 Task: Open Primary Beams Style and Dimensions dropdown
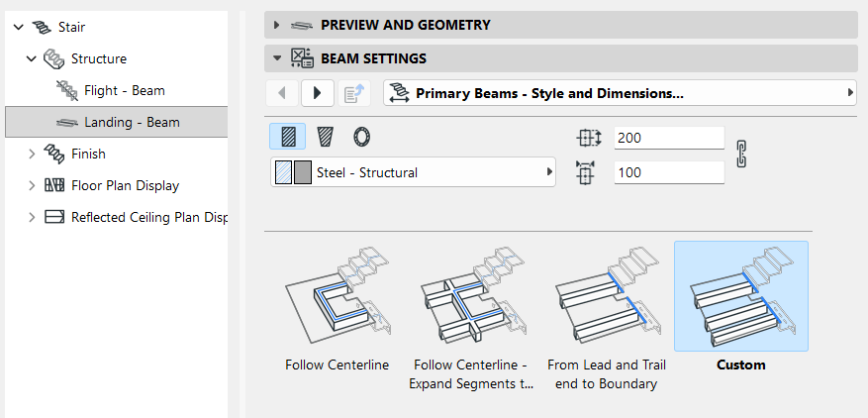tap(620, 93)
